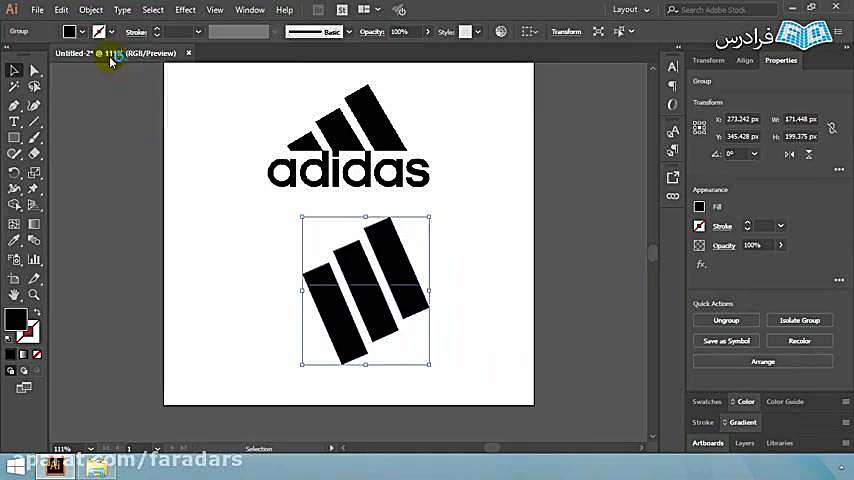Select the Paintbrush tool
Viewport: 854px width, 480px height.
pos(34,138)
